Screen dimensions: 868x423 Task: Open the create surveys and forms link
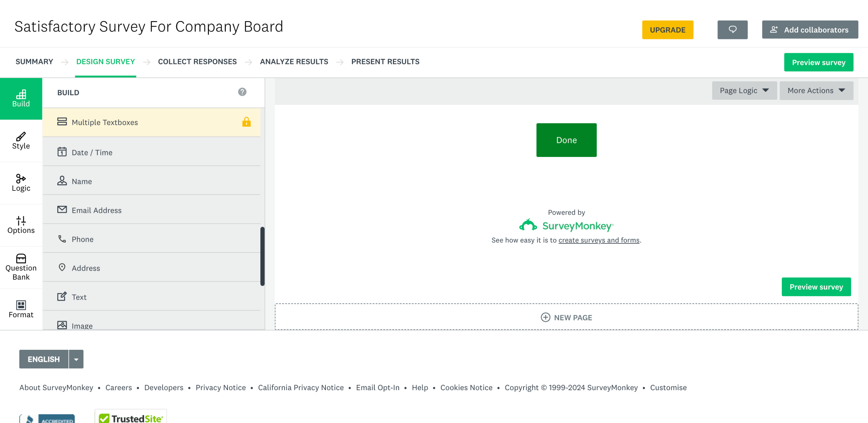(599, 240)
